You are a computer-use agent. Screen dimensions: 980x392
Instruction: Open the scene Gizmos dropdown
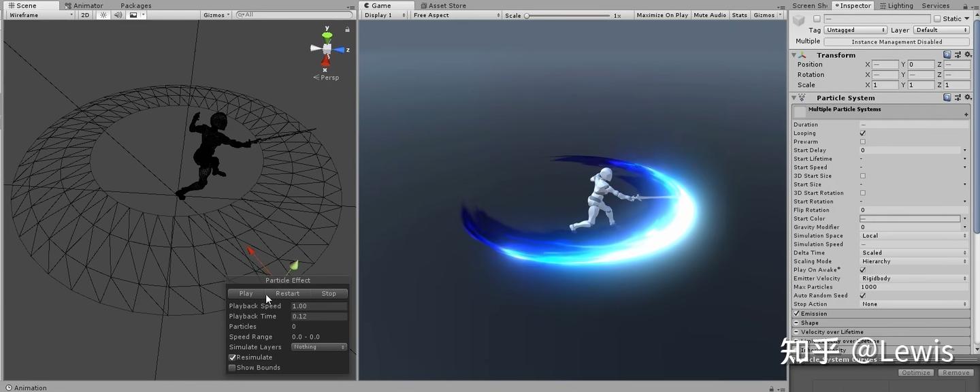[x=217, y=15]
